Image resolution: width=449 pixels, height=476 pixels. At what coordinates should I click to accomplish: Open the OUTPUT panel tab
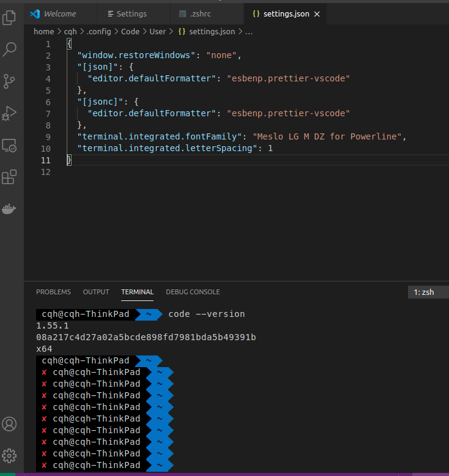pos(96,292)
